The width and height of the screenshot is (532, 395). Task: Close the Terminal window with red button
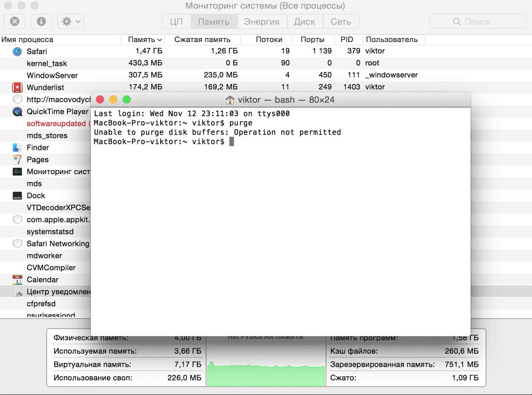tap(100, 99)
